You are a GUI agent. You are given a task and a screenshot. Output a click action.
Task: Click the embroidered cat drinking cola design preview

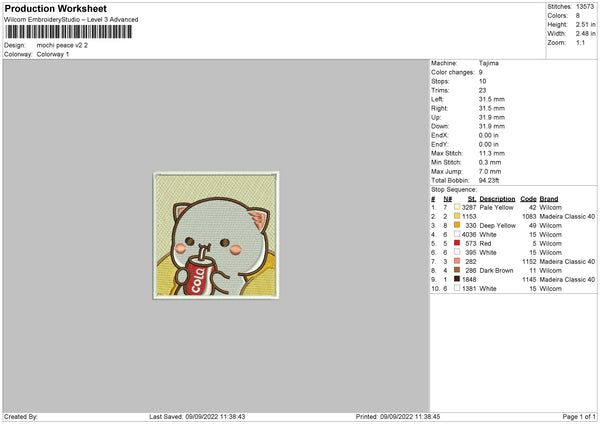[216, 235]
